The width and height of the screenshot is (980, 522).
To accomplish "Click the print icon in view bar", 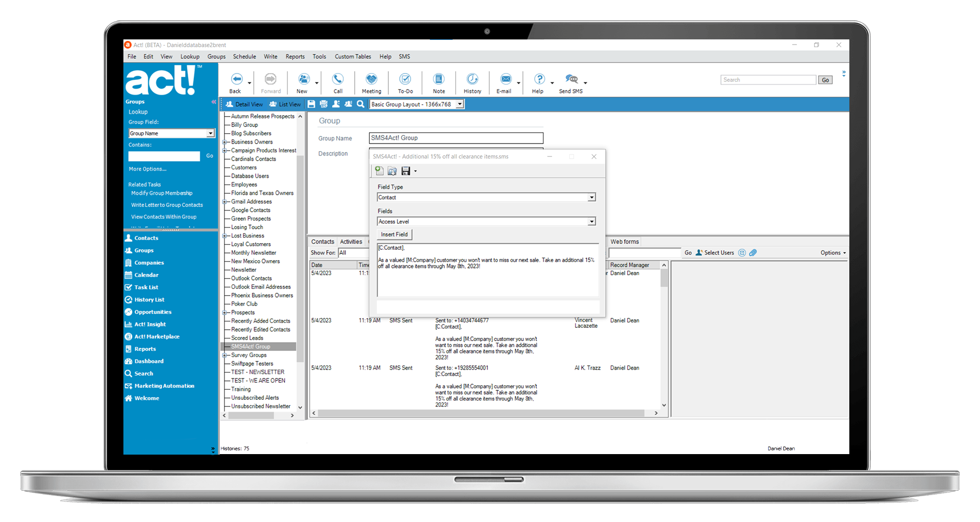I will point(324,104).
